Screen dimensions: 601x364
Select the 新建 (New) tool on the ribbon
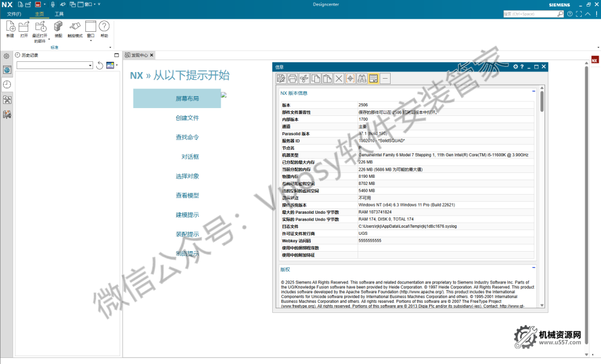[10, 27]
